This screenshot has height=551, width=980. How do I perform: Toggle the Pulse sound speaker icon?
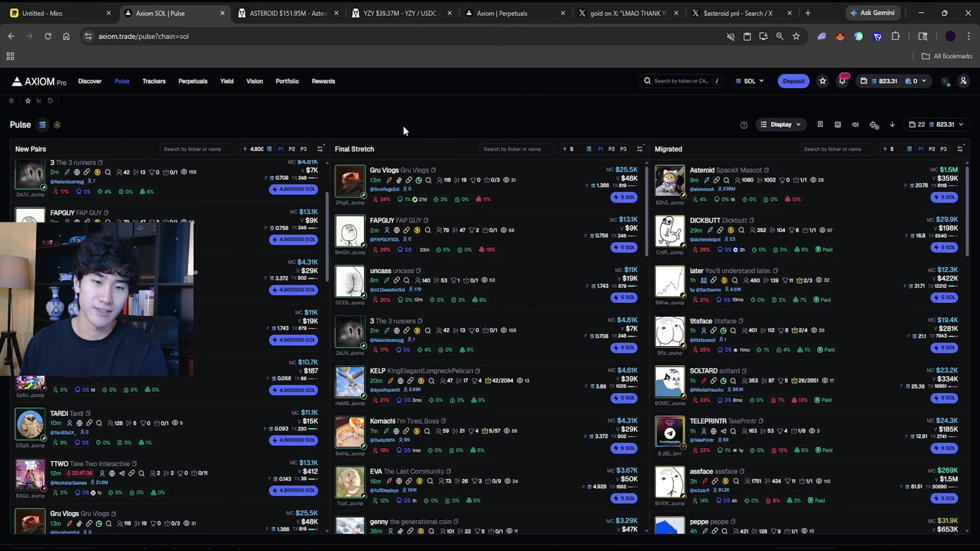pos(855,124)
